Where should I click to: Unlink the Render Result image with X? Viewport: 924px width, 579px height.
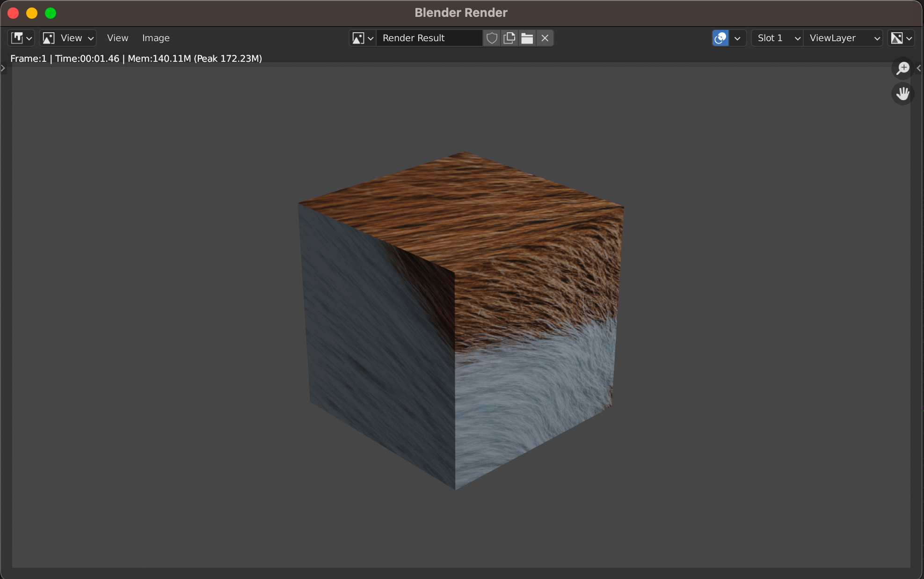pos(545,38)
